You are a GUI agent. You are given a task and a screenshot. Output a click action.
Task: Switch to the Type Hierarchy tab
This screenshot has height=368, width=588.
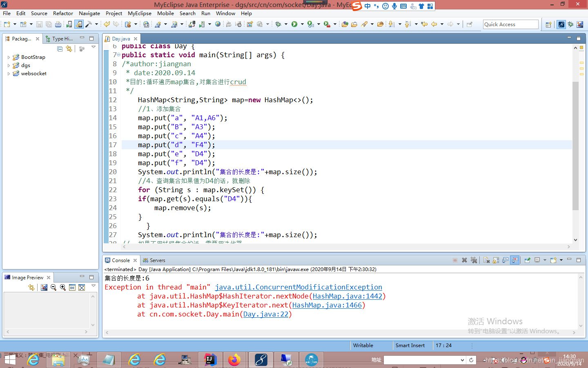pos(60,39)
